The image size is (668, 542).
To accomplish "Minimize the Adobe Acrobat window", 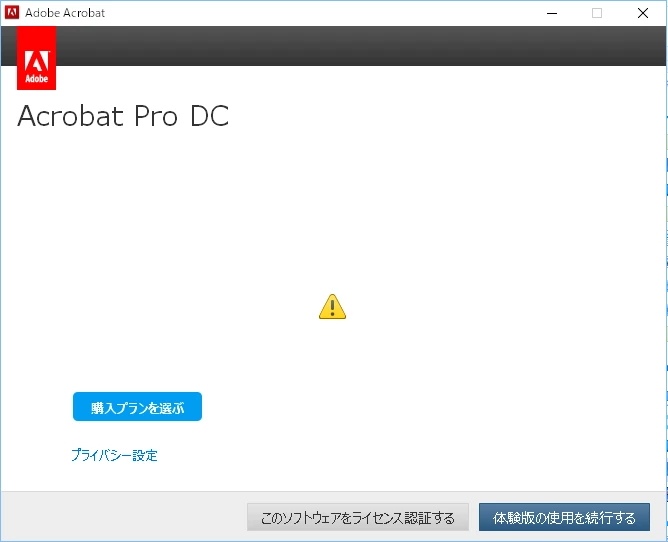I will 552,13.
